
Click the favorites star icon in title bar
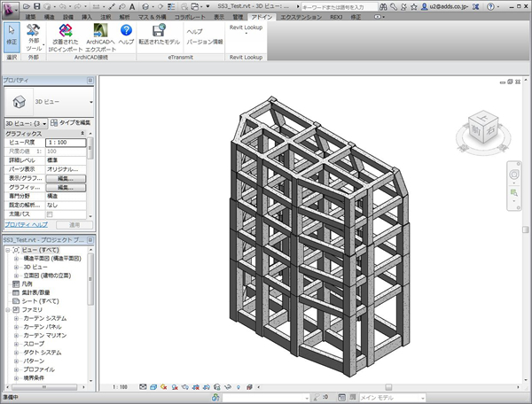click(x=413, y=6)
